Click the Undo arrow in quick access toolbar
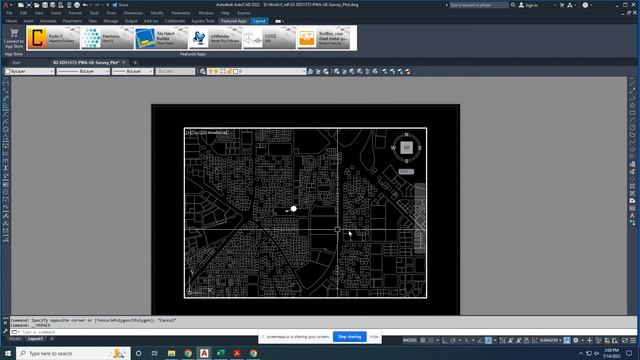This screenshot has height=360, width=640. [x=85, y=5]
